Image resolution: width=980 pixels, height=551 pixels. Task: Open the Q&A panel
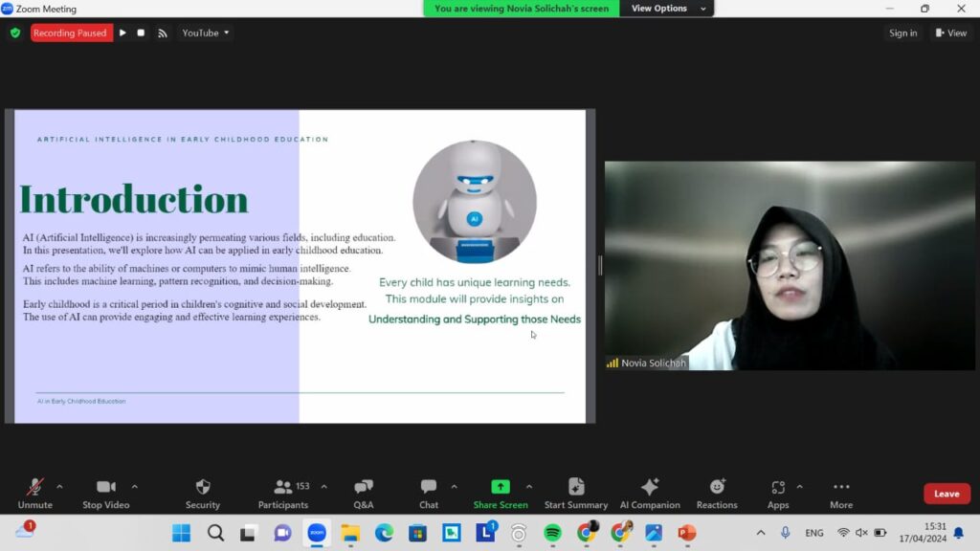364,487
